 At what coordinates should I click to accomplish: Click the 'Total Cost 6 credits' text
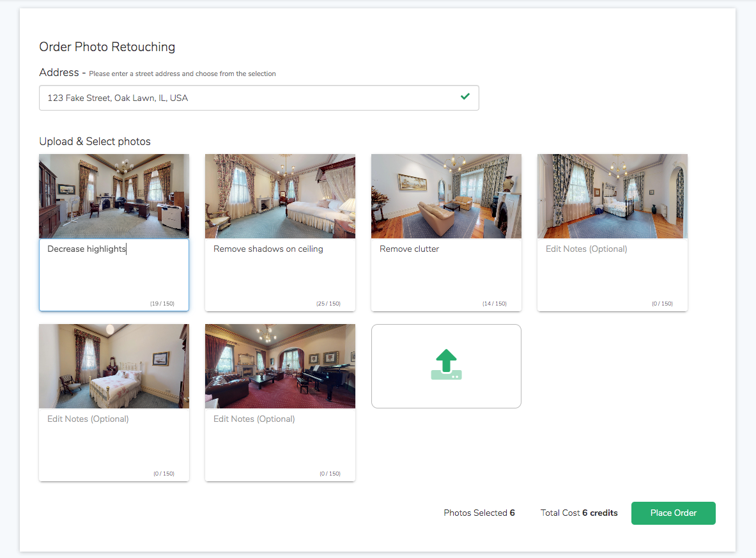click(579, 513)
